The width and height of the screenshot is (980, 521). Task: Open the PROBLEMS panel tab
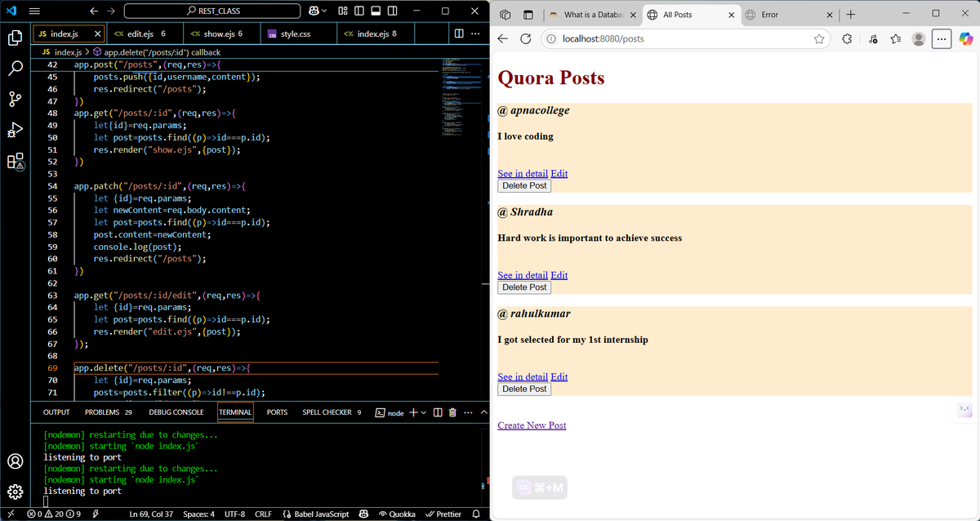pos(108,412)
